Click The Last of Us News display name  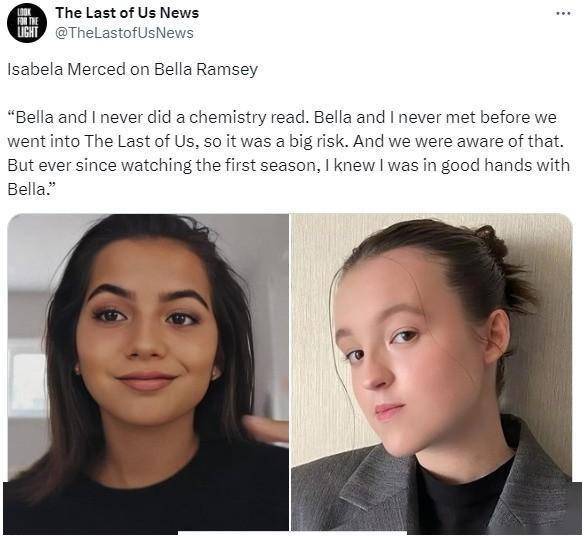(127, 13)
